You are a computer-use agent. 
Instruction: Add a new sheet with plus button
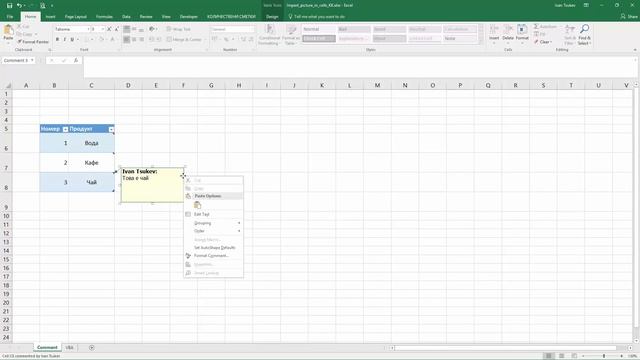pyautogui.click(x=91, y=348)
